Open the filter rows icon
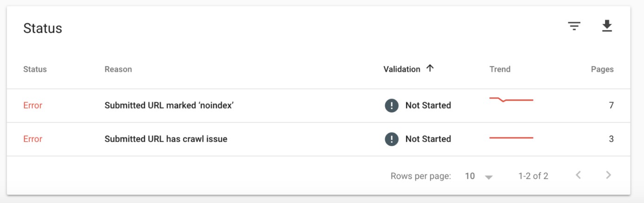This screenshot has height=203, width=644. point(574,27)
